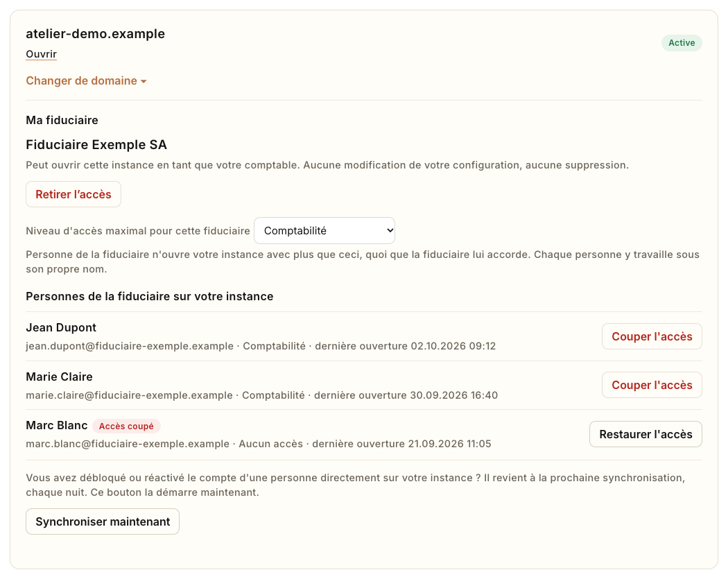Image resolution: width=728 pixels, height=579 pixels.
Task: Click the Retirer l'accès button
Action: pos(73,194)
